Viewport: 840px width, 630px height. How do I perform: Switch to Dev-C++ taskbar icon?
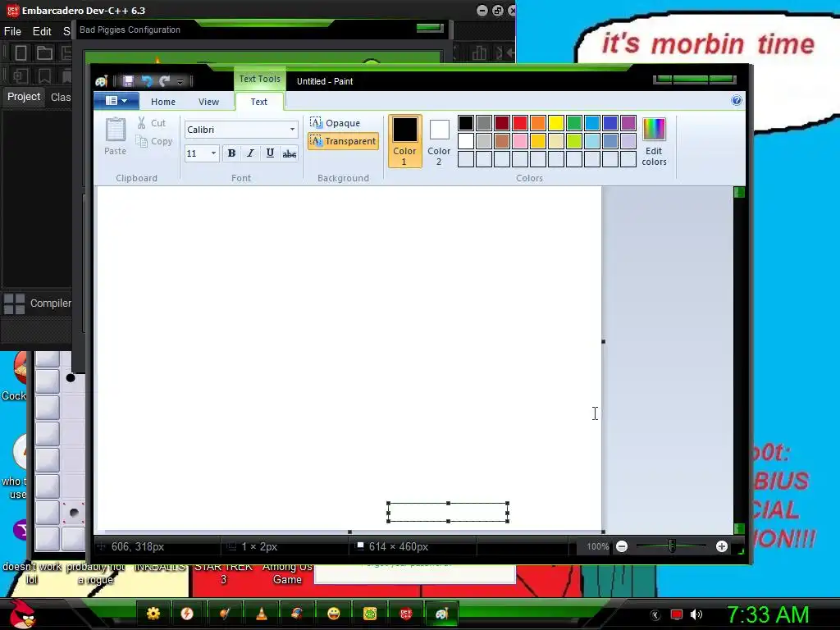pos(405,614)
